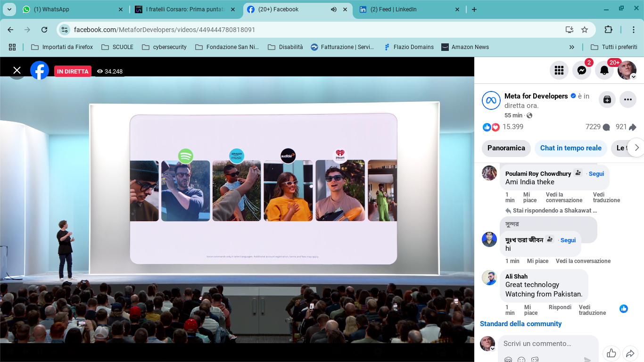The image size is (644, 362).
Task: Follow the 'hi' commenter with Segui
Action: pos(568,240)
